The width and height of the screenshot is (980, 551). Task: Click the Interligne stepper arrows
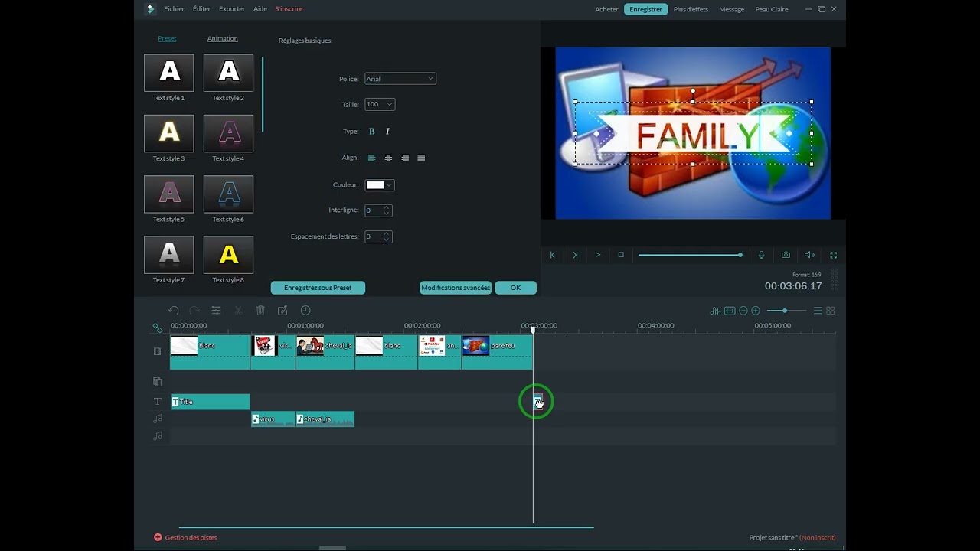pos(387,210)
